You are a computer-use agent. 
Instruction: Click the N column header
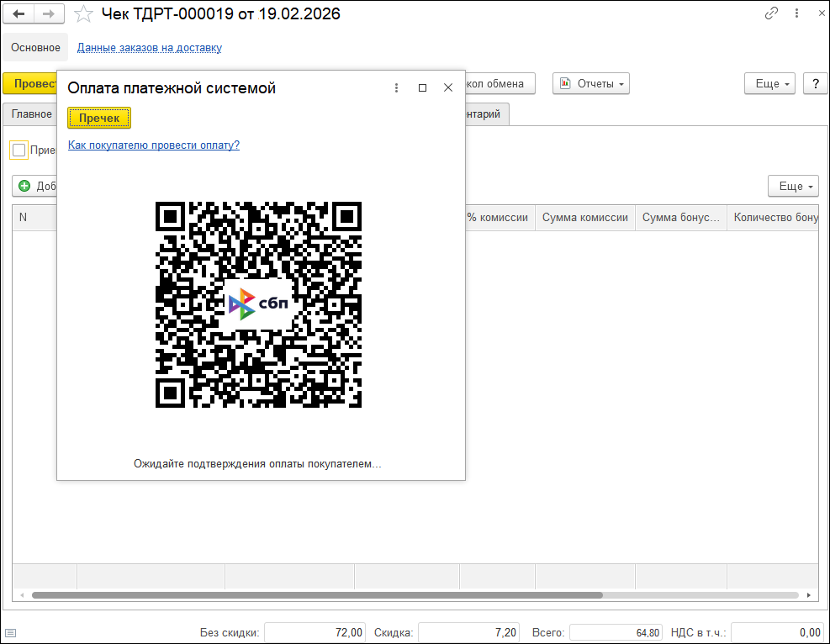[x=34, y=218]
